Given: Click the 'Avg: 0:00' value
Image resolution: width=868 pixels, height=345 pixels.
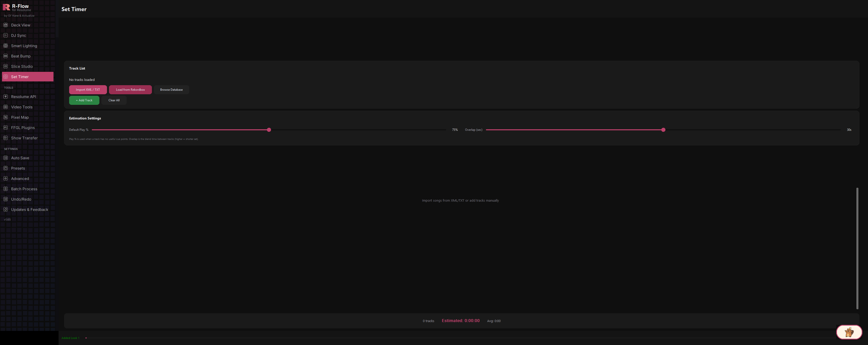Looking at the screenshot, I should pyautogui.click(x=494, y=321).
